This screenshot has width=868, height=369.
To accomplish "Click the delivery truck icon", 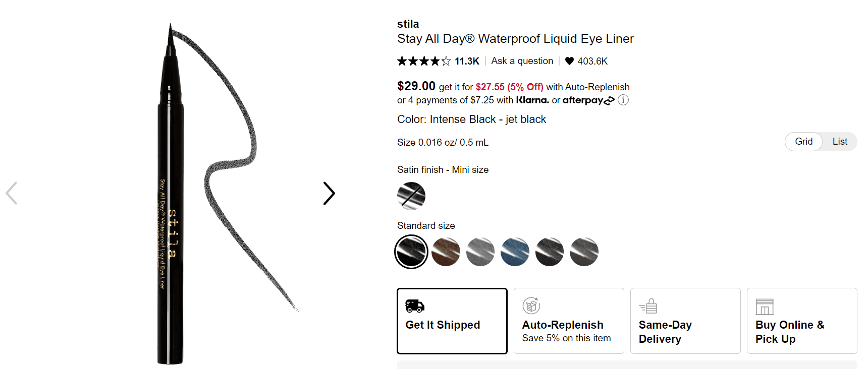I will tap(415, 305).
